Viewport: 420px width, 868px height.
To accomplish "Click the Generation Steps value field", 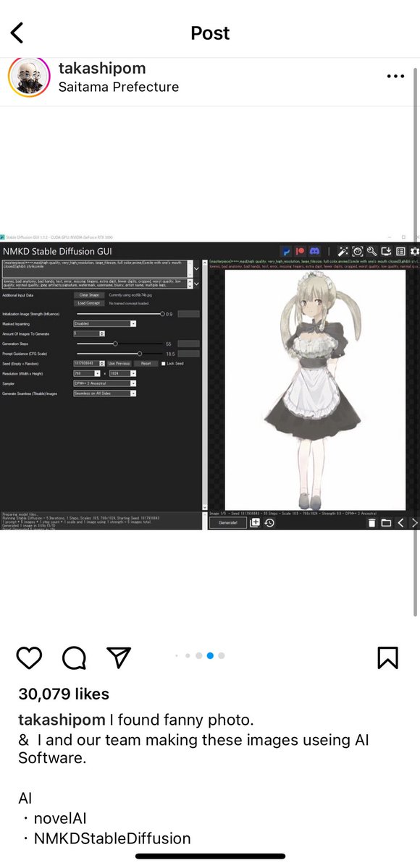I will tap(188, 344).
